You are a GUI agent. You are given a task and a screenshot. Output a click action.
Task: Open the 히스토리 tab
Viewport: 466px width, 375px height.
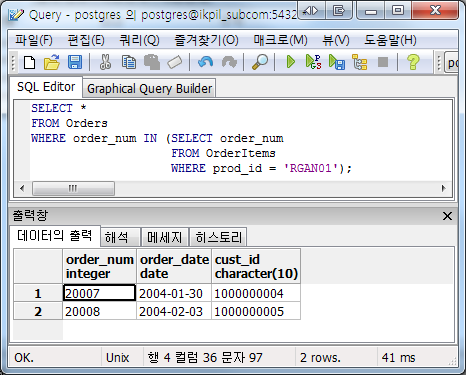[218, 237]
